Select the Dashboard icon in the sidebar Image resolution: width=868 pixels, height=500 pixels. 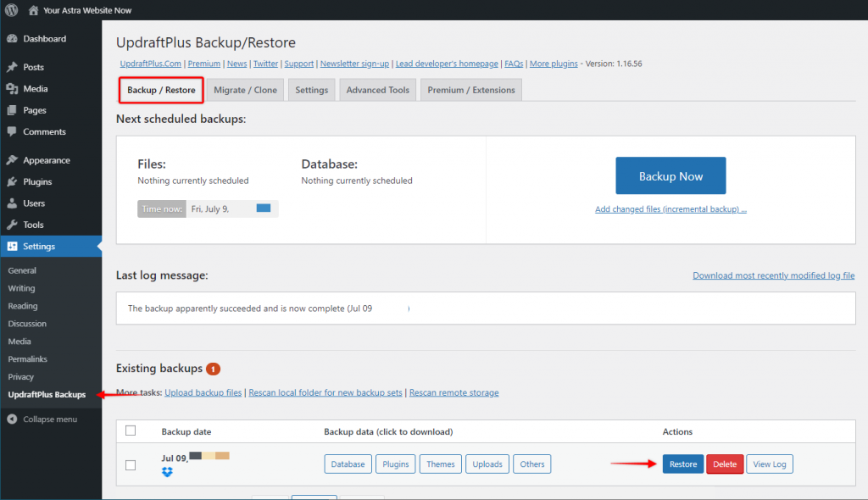point(13,38)
